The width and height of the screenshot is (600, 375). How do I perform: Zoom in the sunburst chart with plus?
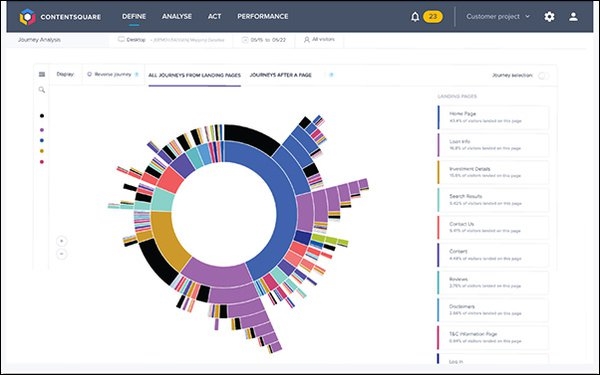[x=62, y=241]
